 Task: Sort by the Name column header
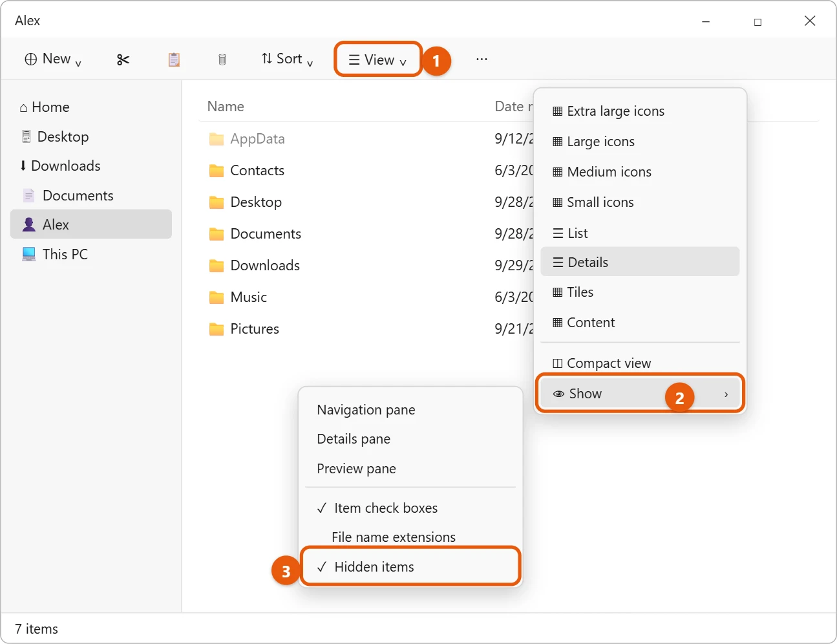(x=226, y=107)
